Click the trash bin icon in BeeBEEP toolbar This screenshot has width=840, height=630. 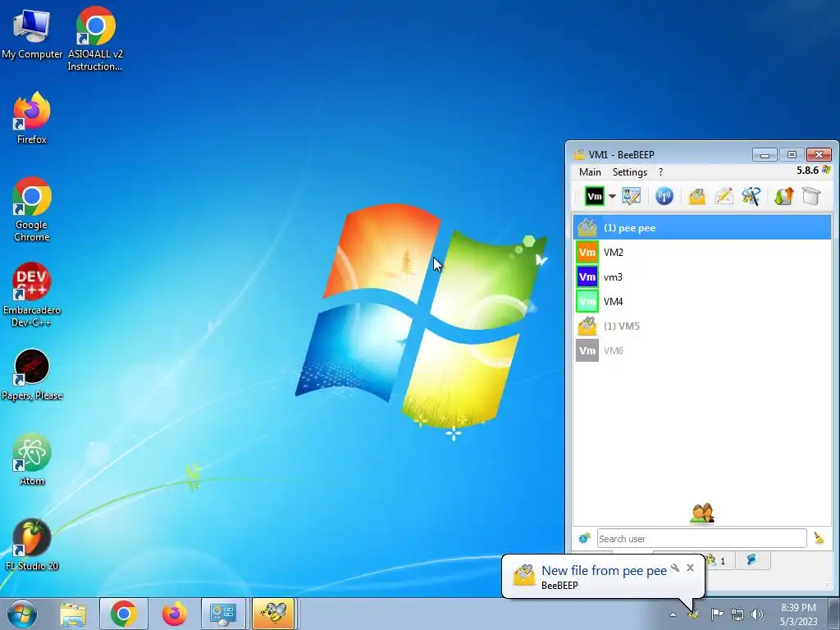[x=811, y=196]
